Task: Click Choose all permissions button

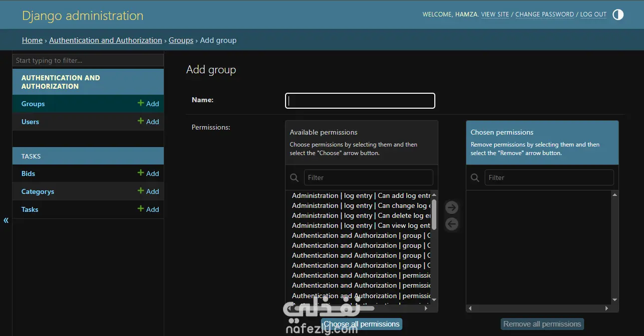Action: click(361, 324)
